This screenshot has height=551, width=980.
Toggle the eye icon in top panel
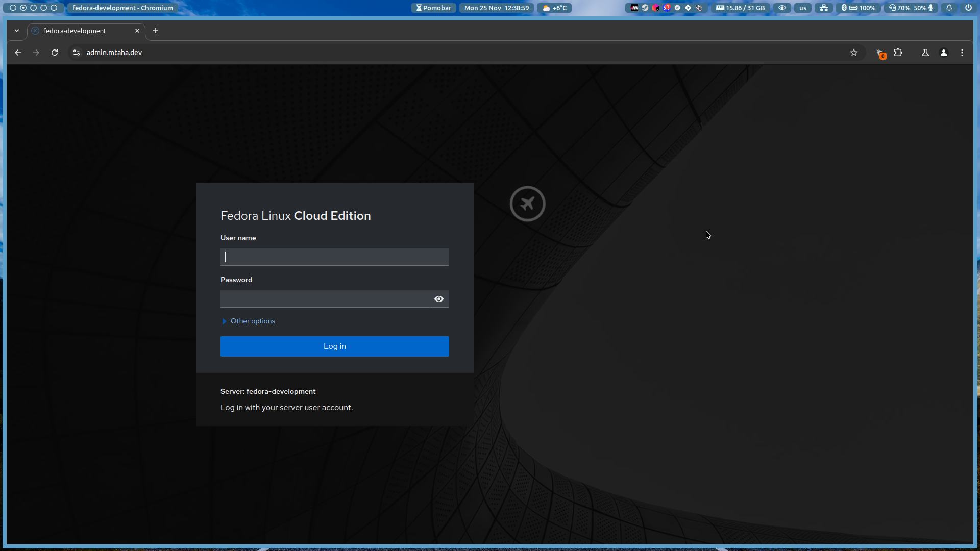[782, 8]
